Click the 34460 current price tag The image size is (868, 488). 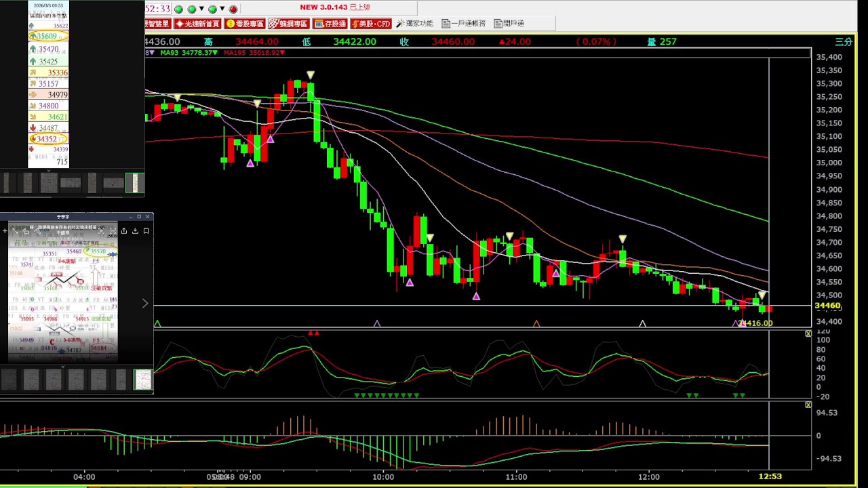829,306
